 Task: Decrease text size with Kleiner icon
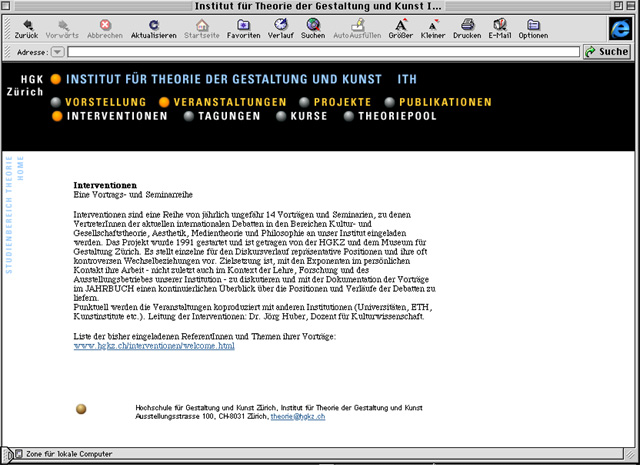click(433, 24)
